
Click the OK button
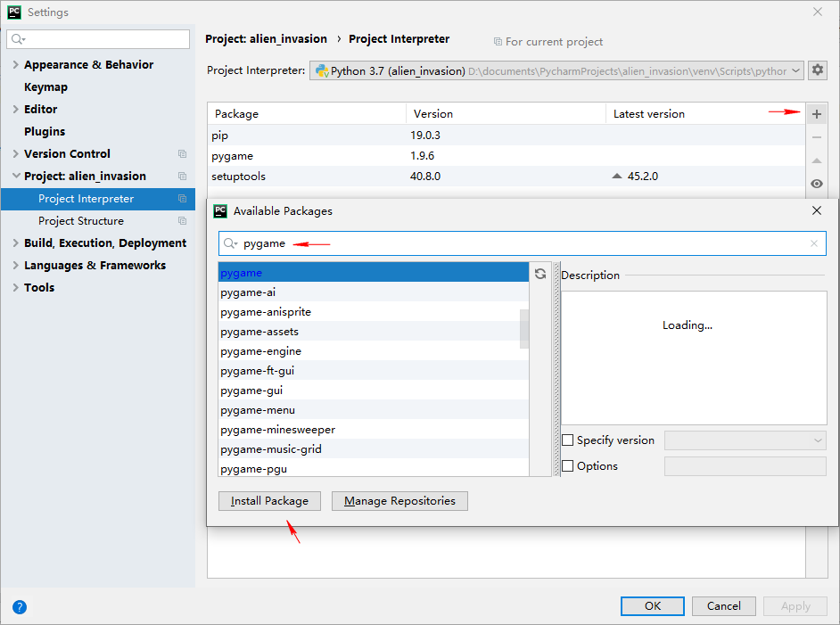coord(653,605)
